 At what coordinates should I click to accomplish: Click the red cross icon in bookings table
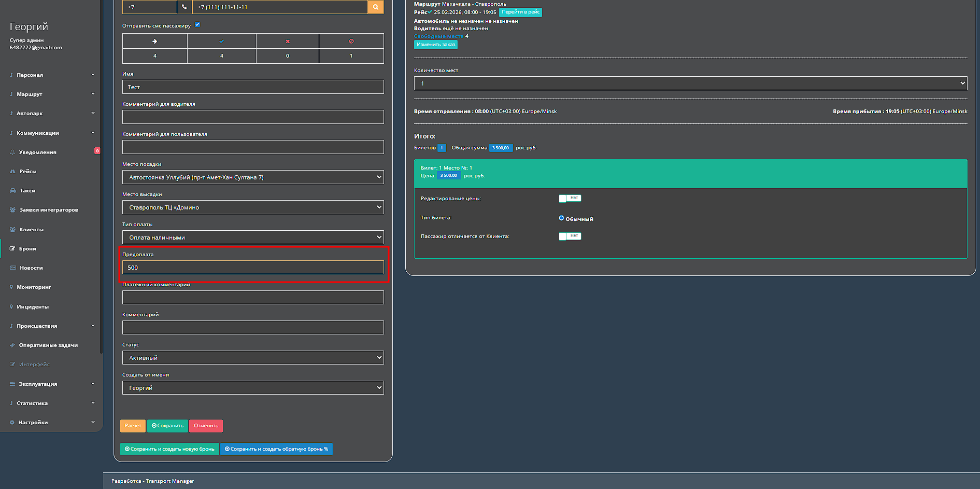[x=288, y=41]
